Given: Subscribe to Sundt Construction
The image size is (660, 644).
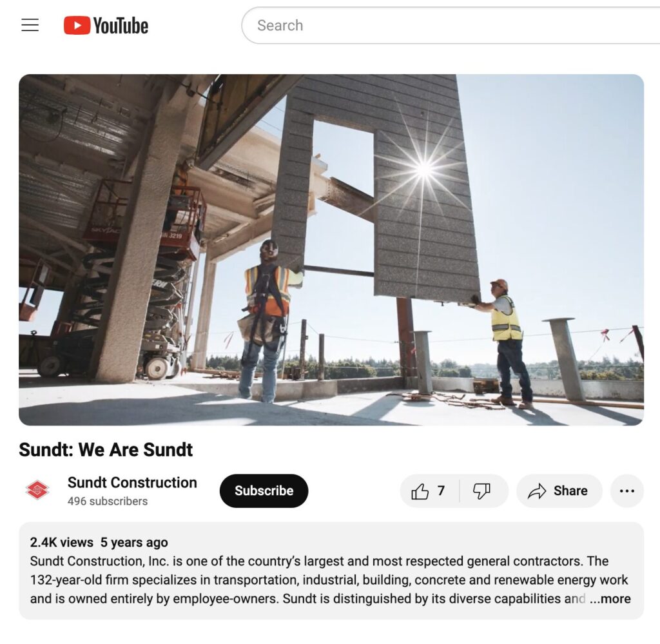Looking at the screenshot, I should tap(264, 491).
